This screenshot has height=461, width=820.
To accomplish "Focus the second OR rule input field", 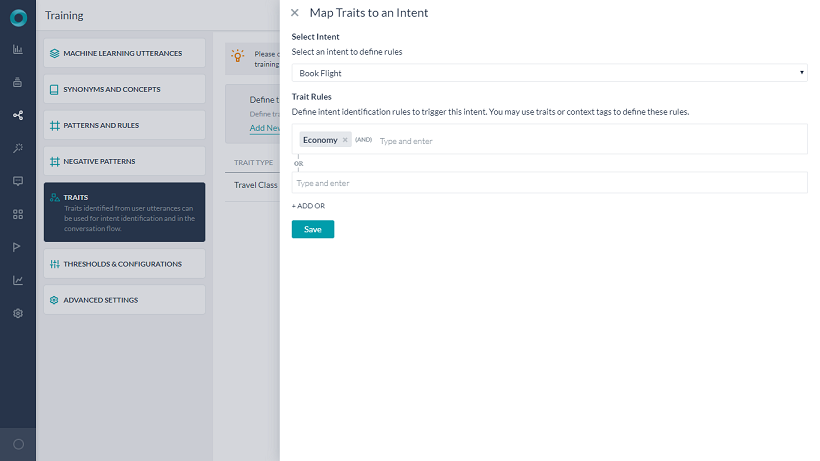I will pos(550,183).
